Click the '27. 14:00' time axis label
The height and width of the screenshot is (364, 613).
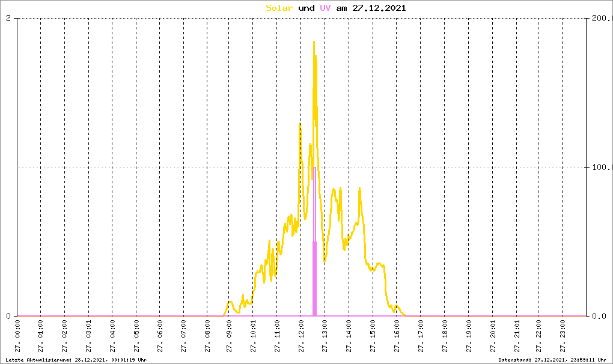pos(349,336)
